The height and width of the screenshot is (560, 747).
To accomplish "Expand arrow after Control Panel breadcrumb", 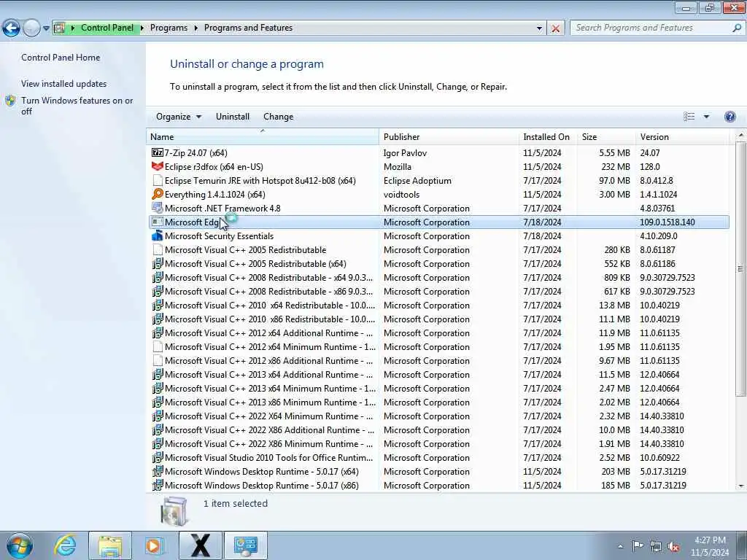I will coord(142,28).
